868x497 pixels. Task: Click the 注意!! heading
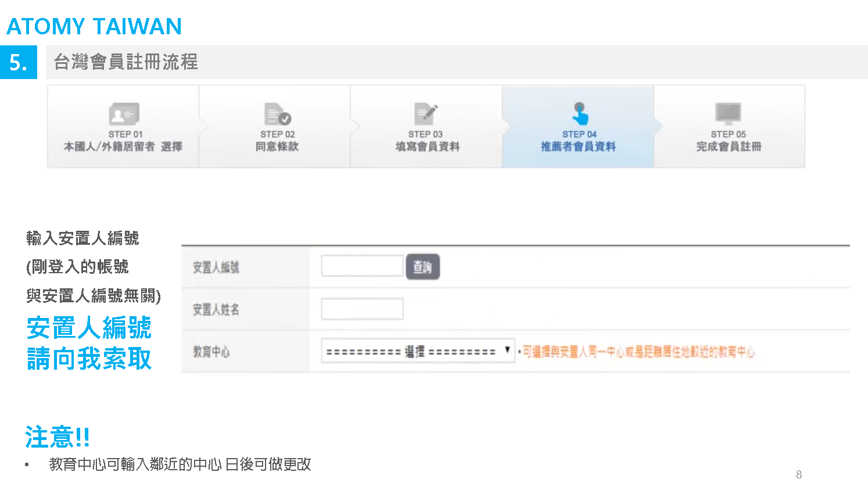tap(57, 437)
